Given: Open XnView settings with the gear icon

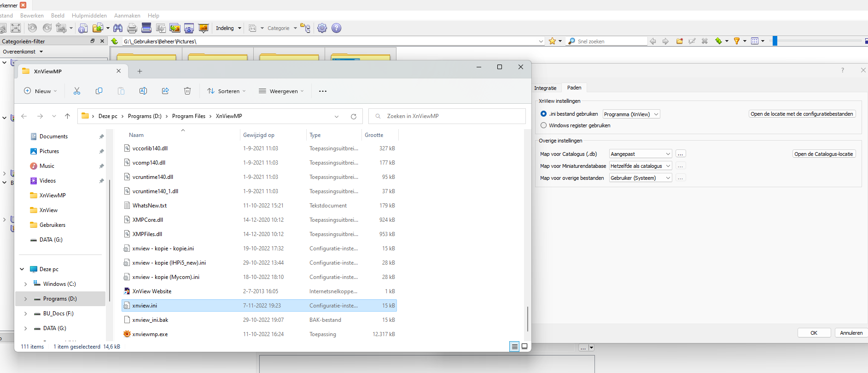Looking at the screenshot, I should point(322,28).
